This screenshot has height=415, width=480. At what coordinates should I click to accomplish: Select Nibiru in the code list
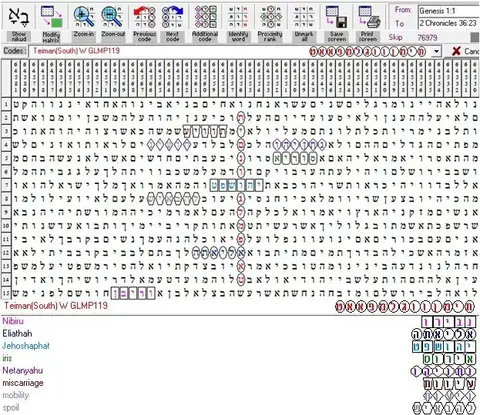click(13, 321)
